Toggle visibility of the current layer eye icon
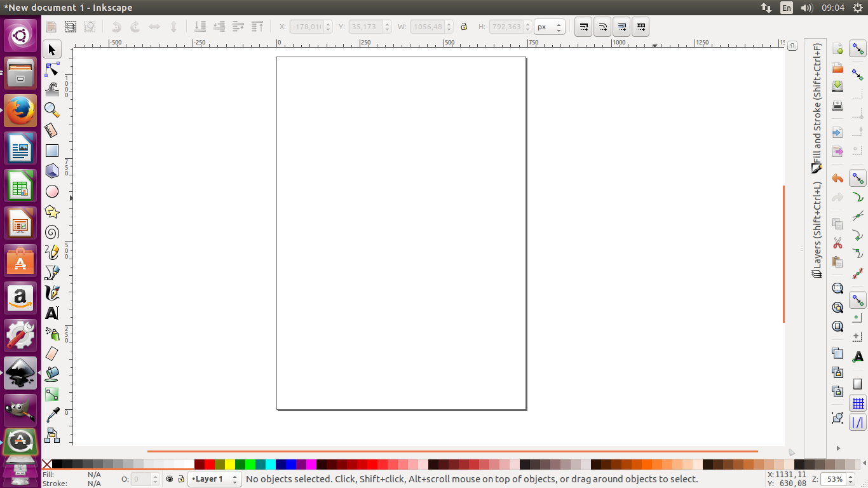 (168, 479)
